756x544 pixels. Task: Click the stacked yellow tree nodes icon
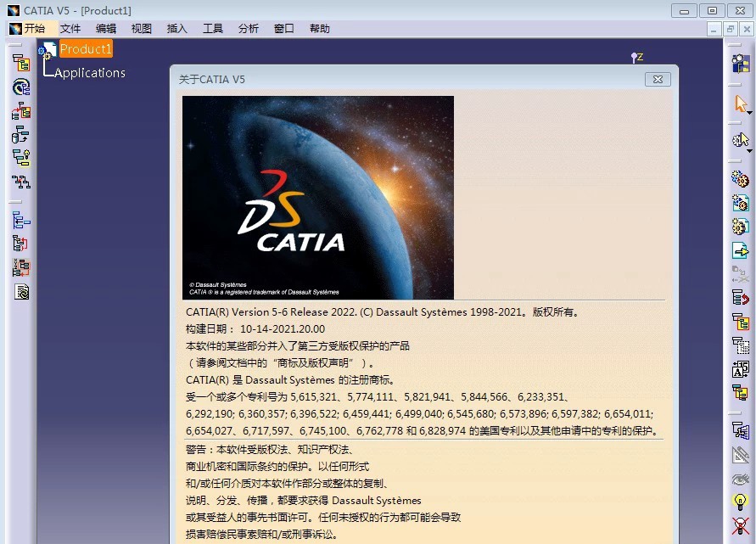pos(741,392)
